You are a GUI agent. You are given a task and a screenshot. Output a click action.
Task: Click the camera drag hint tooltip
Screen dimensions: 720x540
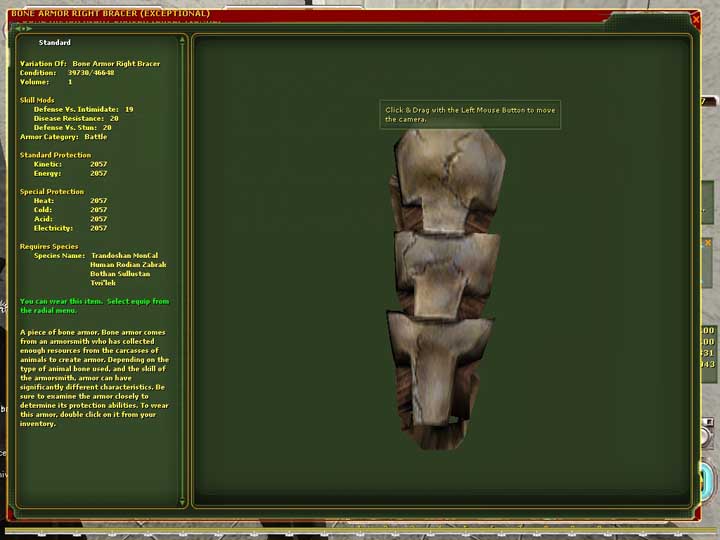pyautogui.click(x=470, y=115)
